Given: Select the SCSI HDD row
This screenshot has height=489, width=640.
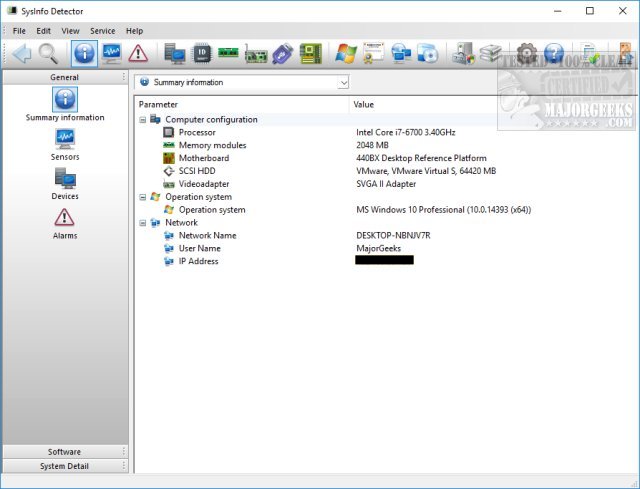Looking at the screenshot, I should [386, 171].
